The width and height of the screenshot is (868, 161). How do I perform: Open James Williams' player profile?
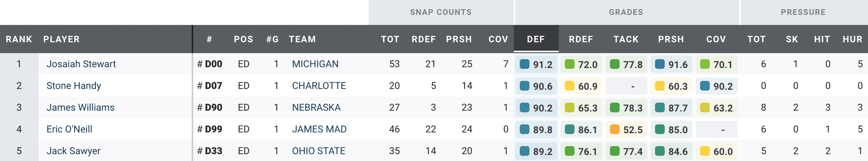81,107
